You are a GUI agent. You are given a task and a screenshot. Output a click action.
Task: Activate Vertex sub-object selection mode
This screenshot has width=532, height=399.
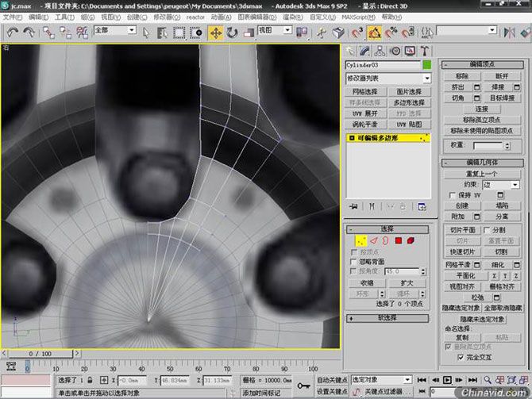tap(360, 240)
